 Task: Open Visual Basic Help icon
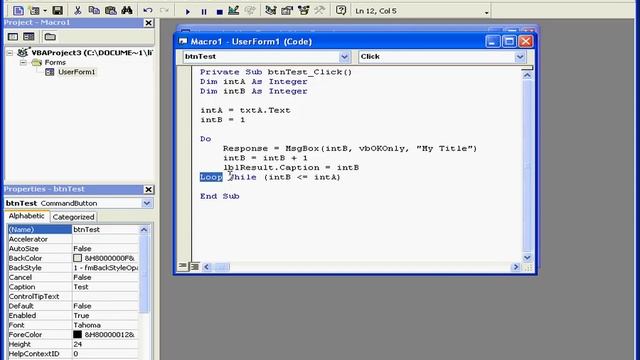click(341, 10)
